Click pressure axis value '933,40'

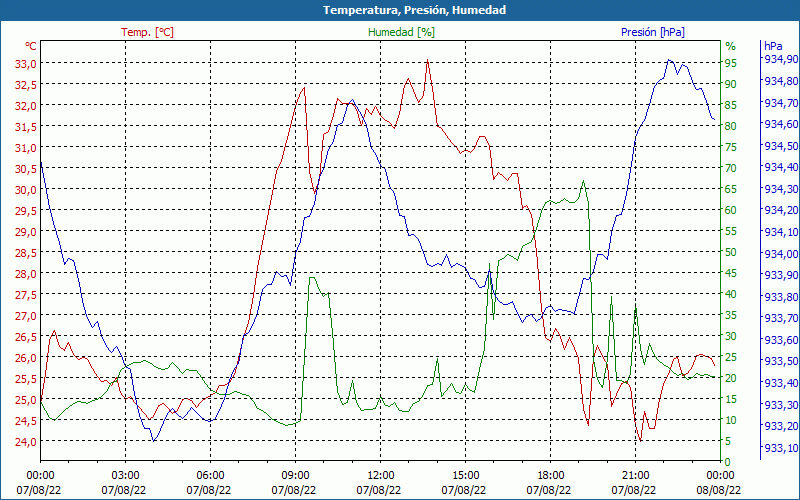pyautogui.click(x=781, y=383)
